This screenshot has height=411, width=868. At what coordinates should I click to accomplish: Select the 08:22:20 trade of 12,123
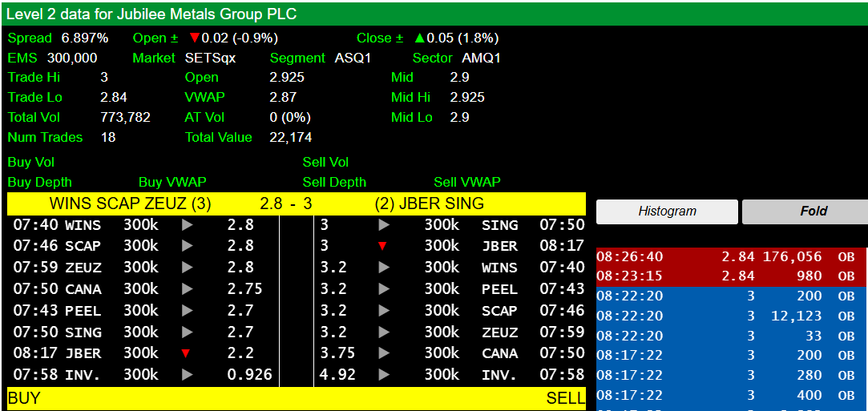(x=732, y=316)
